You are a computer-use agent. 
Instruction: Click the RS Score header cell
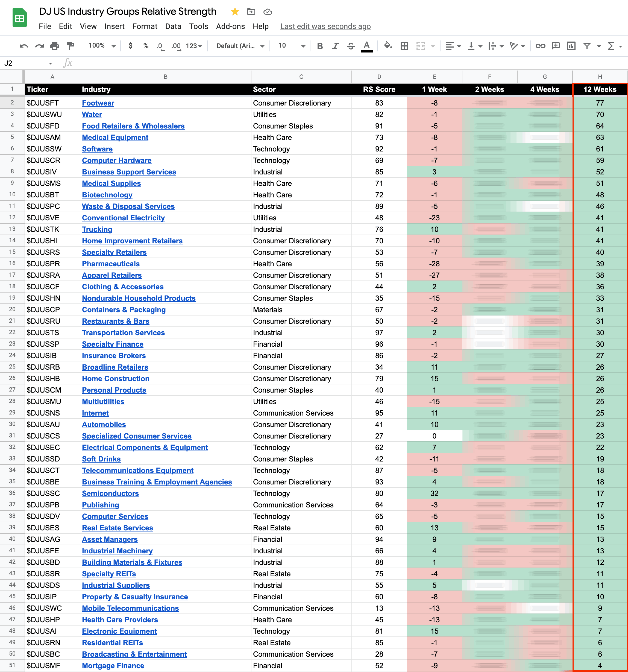[x=379, y=90]
